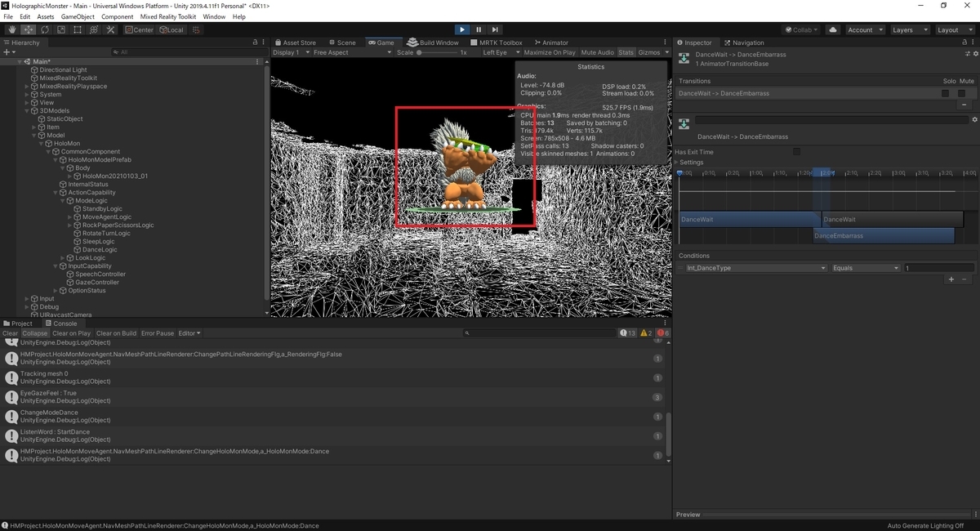980x531 pixels.
Task: Pause the running game
Action: (x=479, y=29)
